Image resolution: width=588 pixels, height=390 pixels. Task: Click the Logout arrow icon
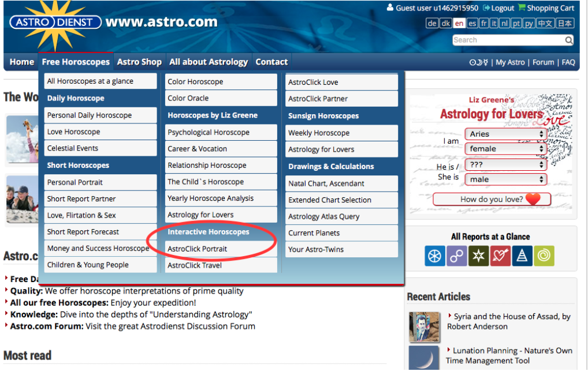pos(486,8)
